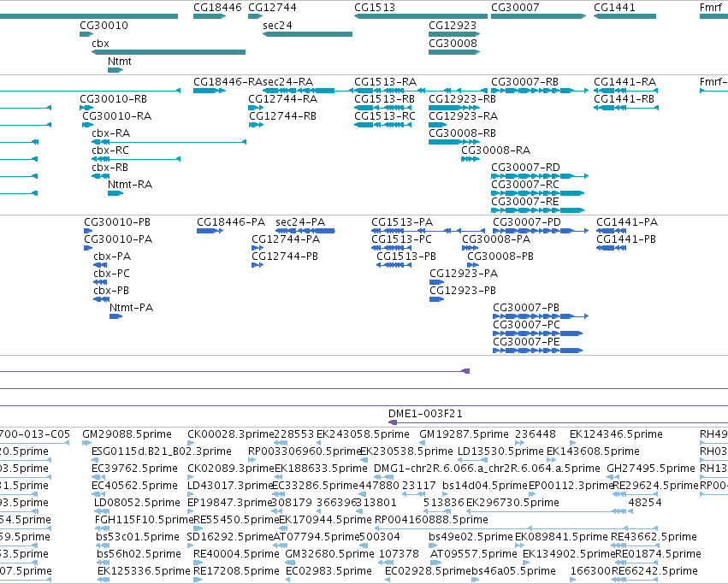728x584 pixels.
Task: Select the GM32680.5prime EST label
Action: tap(329, 554)
